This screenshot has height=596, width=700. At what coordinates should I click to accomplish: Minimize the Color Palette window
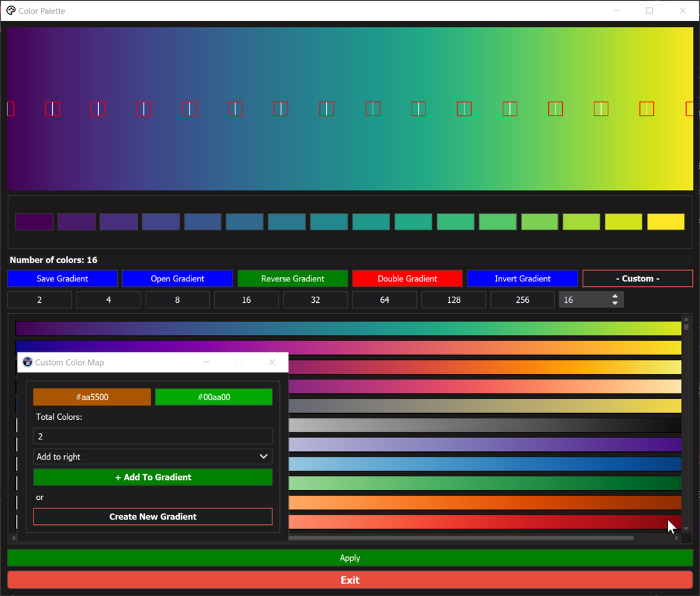(616, 10)
